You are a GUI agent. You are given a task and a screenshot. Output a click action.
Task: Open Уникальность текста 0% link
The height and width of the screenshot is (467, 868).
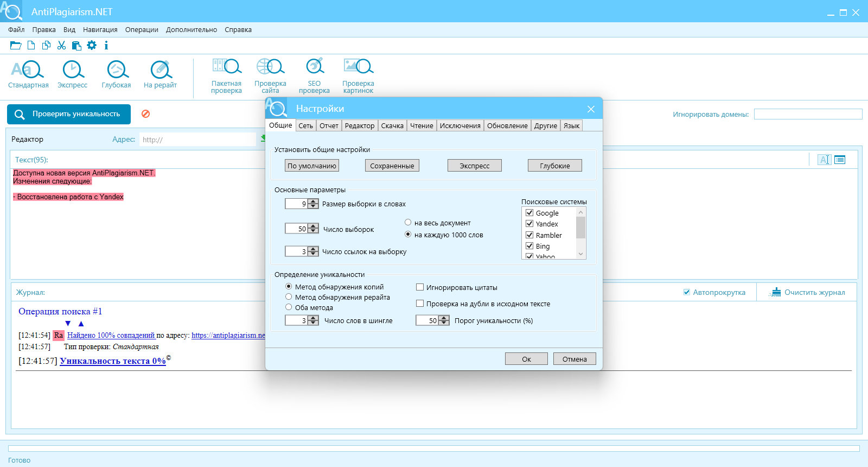tap(113, 361)
